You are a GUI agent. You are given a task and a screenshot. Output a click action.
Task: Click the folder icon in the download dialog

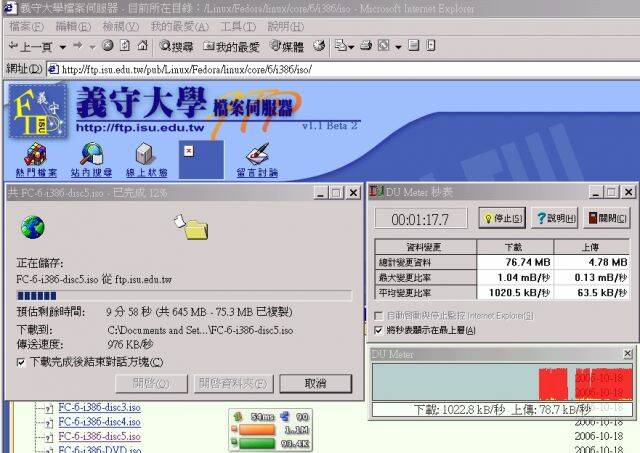point(191,226)
